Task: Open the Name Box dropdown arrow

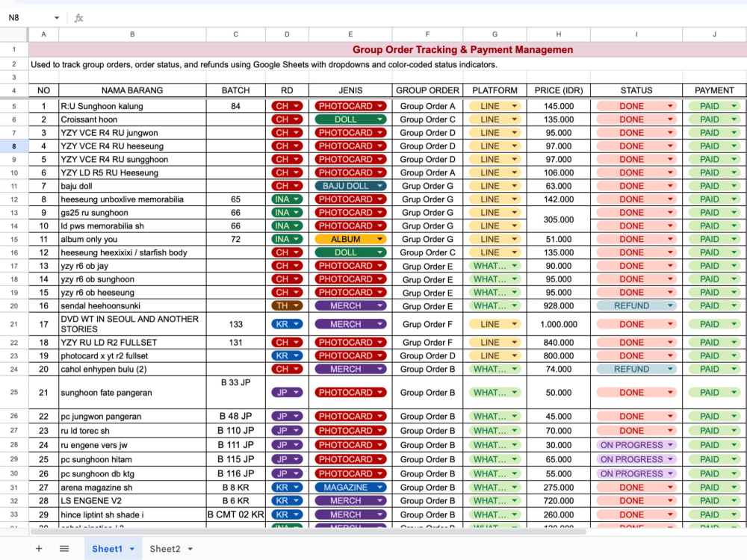Action: [x=57, y=18]
